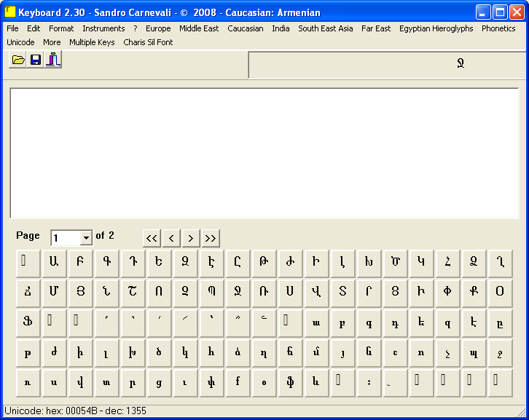Open the ? help menu

(x=136, y=28)
